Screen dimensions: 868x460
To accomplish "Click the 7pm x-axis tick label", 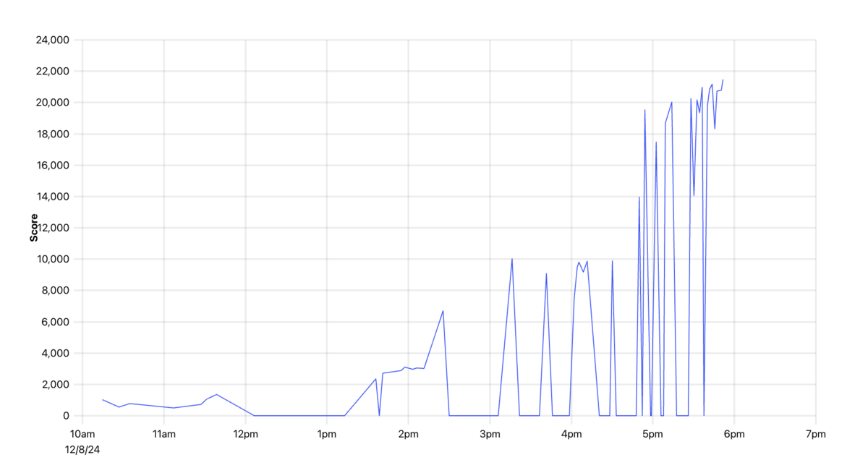I will click(x=815, y=434).
